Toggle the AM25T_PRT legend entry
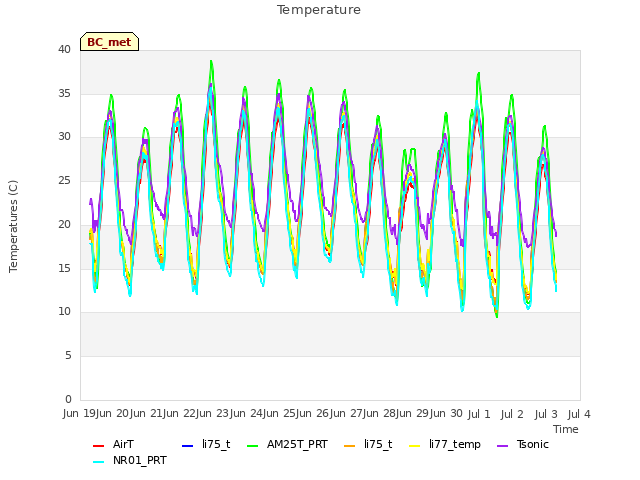The image size is (640, 480). (287, 444)
